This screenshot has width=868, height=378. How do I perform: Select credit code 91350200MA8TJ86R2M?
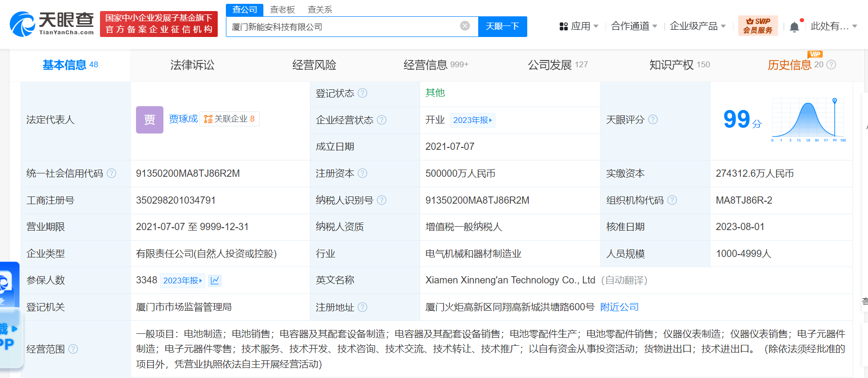pyautogui.click(x=188, y=173)
